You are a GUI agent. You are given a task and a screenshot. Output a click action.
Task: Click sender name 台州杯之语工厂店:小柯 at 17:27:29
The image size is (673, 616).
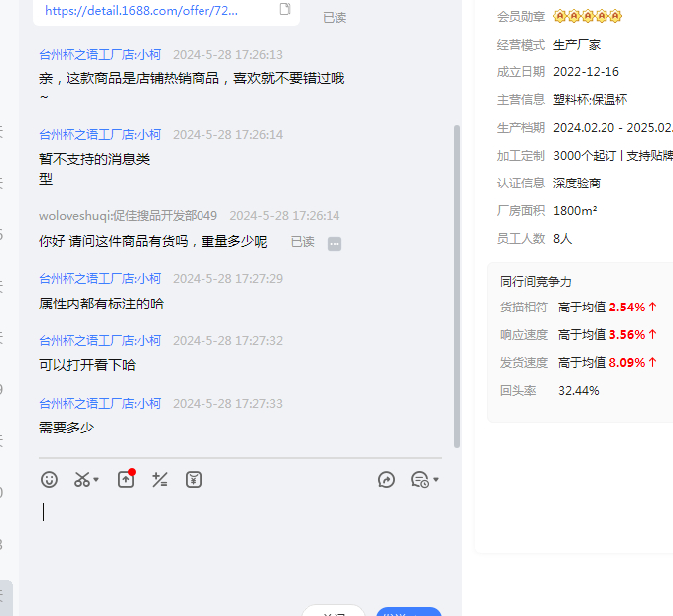99,279
